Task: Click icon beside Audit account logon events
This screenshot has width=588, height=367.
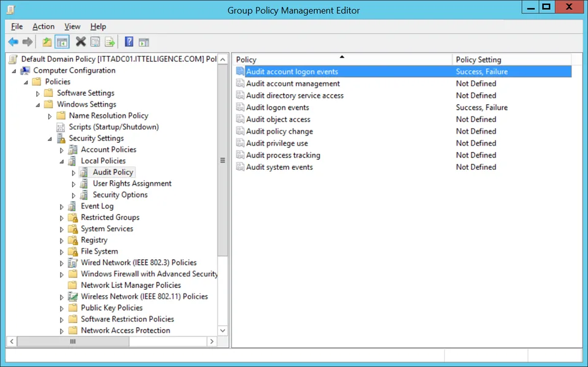Action: (x=240, y=71)
